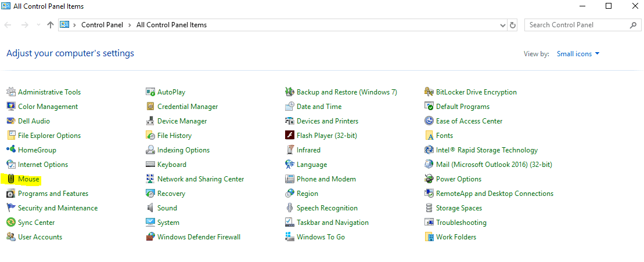Open Date and Time link
This screenshot has height=262, width=644.
point(319,106)
